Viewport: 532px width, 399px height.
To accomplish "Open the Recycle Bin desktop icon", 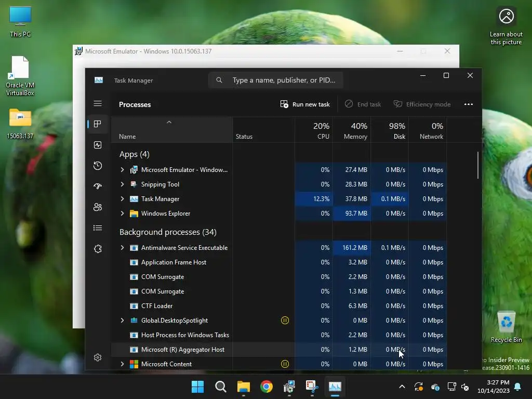I will (506, 327).
